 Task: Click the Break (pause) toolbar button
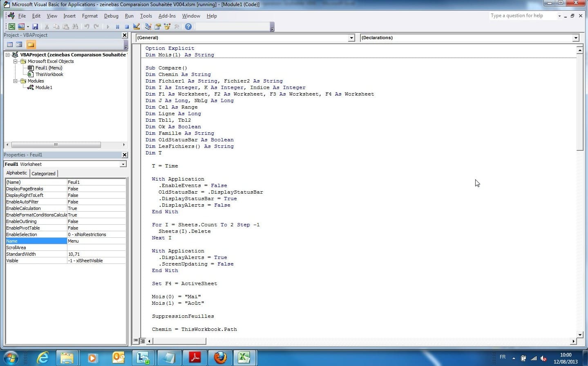117,27
